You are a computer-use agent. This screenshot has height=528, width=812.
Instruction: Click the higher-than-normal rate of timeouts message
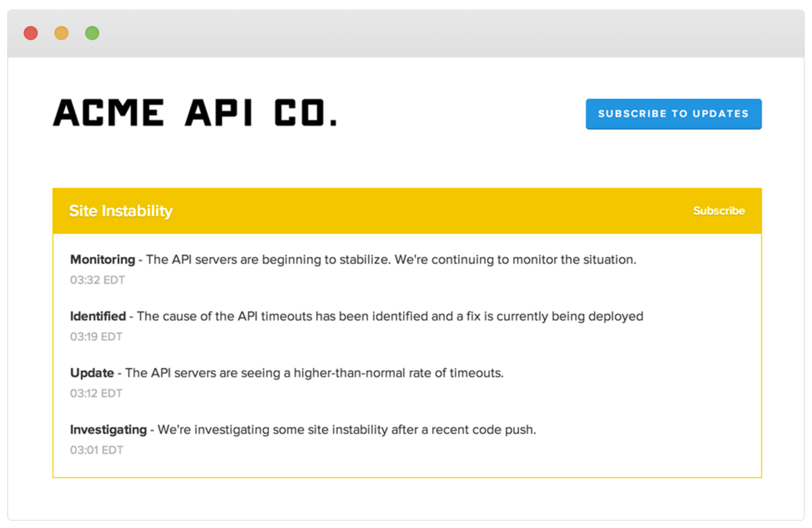(x=314, y=373)
